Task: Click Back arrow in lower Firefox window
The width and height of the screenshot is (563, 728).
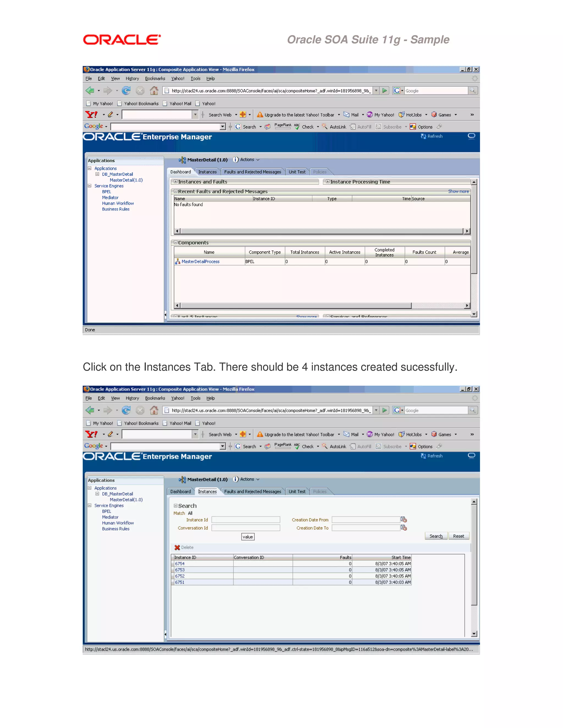Action: [x=90, y=410]
